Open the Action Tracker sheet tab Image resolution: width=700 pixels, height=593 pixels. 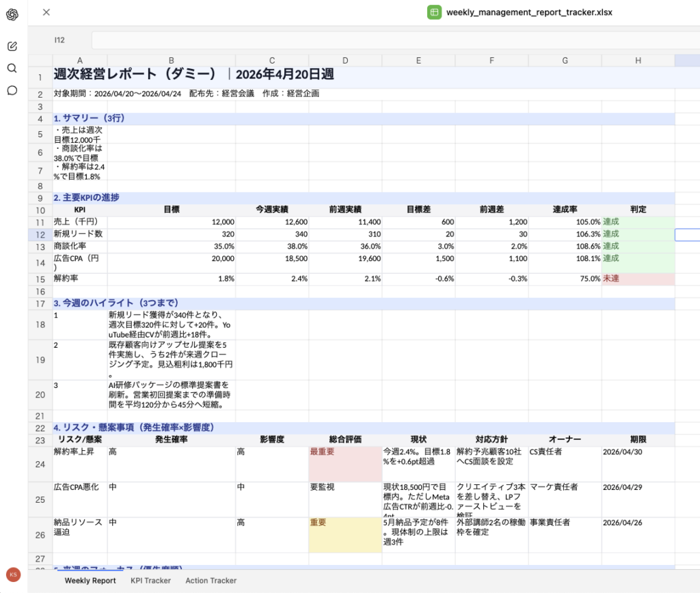tap(211, 581)
